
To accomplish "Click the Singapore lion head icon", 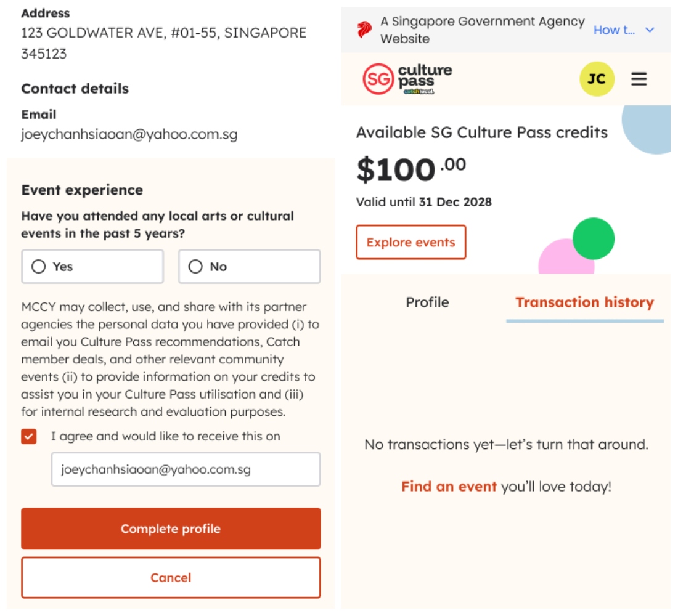I will (364, 30).
